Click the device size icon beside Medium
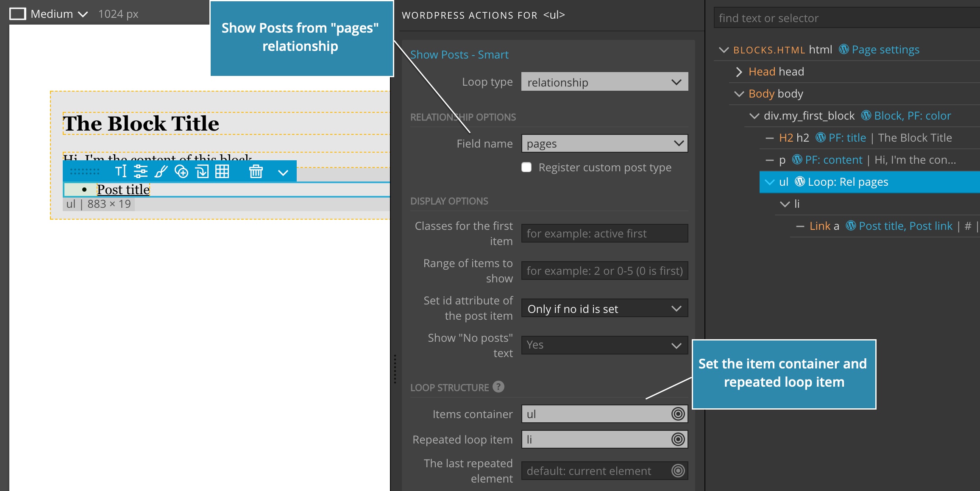This screenshot has width=980, height=491. (17, 14)
